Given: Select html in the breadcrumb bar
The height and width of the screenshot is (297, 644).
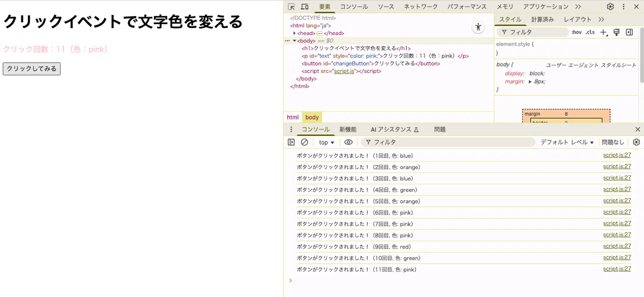Looking at the screenshot, I should pos(292,117).
